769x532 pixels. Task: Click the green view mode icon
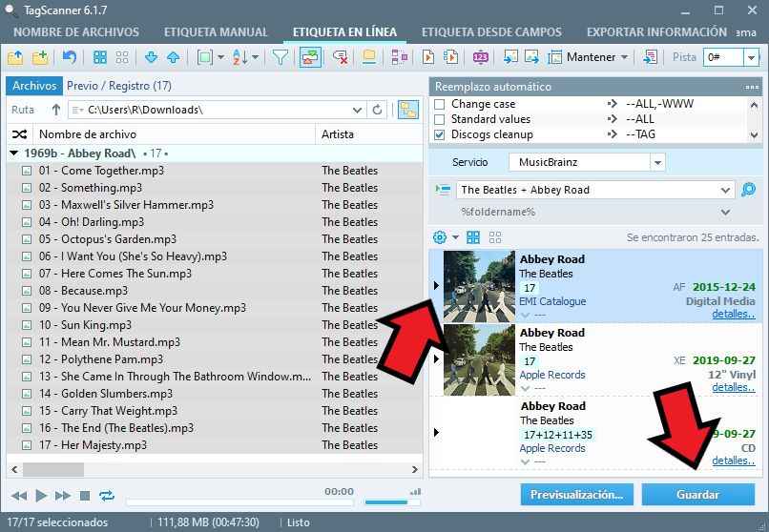[x=205, y=57]
